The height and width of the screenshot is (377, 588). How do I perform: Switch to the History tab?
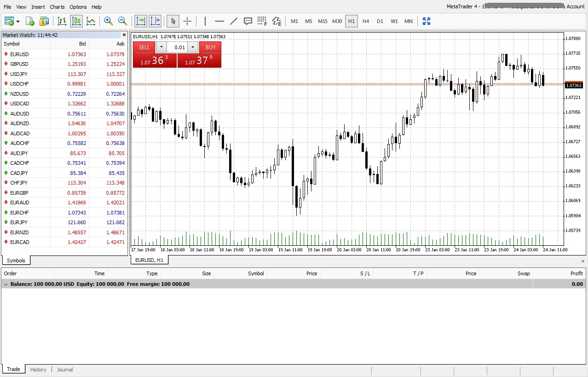38,370
